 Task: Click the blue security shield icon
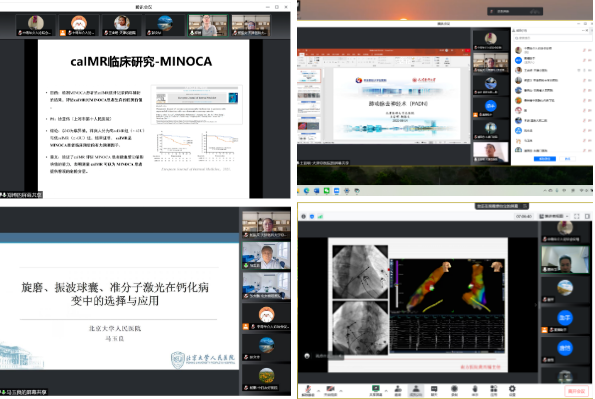[312, 216]
